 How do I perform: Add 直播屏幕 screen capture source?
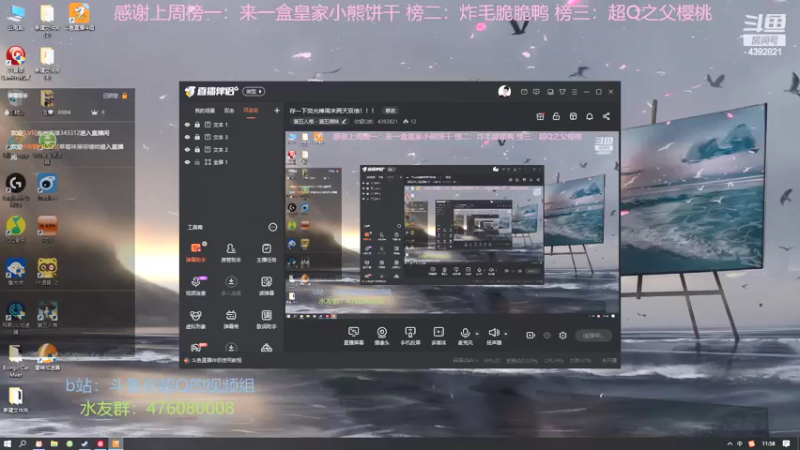click(354, 336)
